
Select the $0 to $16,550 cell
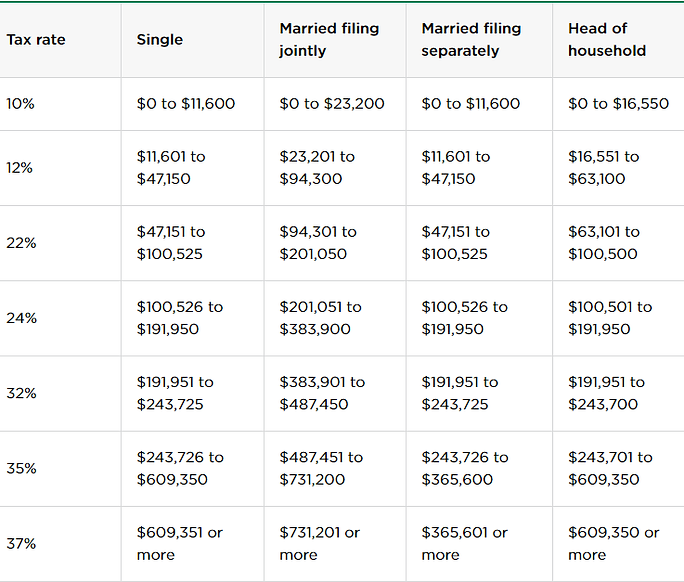tap(618, 104)
